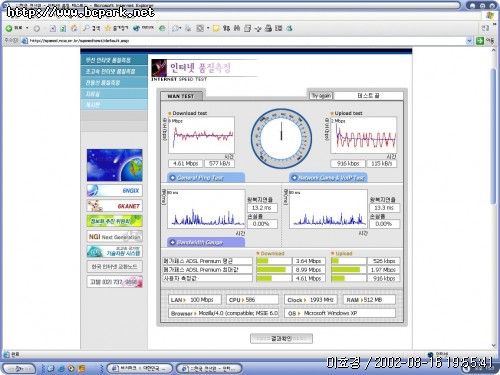Viewport: 500px width, 375px height.
Task: Open the Search magnifier tool
Action: 86,28
